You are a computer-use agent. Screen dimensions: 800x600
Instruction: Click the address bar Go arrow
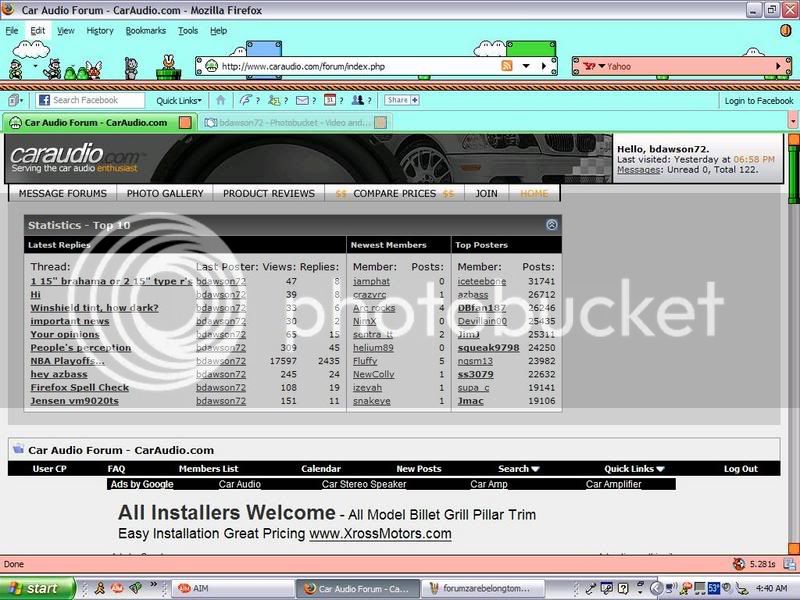pos(544,66)
